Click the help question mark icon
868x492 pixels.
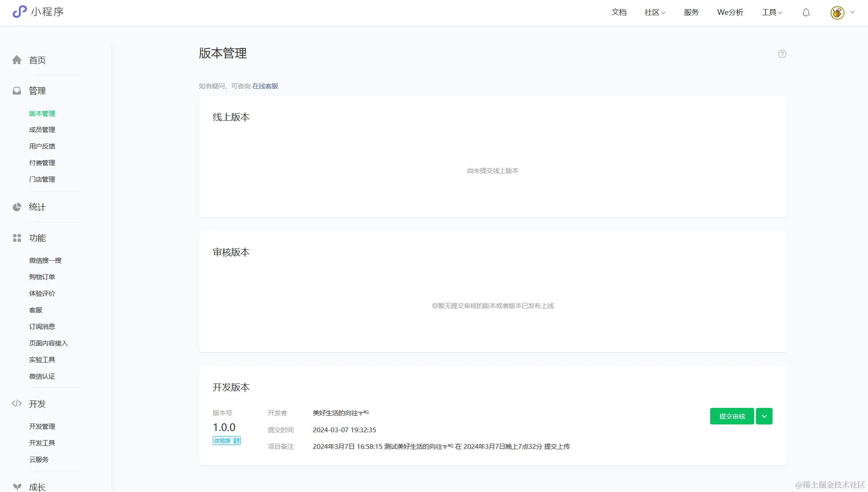coord(782,54)
